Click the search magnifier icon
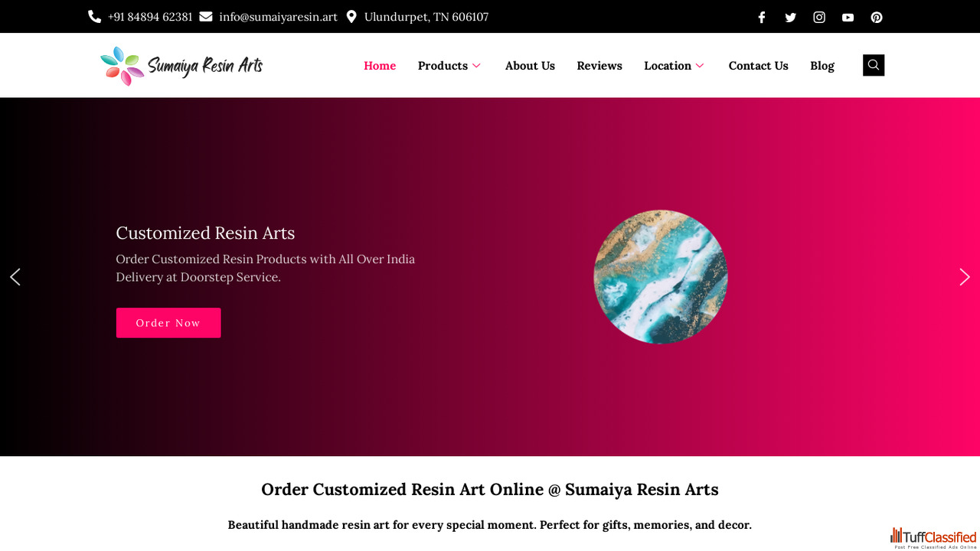The image size is (980, 551). click(x=874, y=65)
